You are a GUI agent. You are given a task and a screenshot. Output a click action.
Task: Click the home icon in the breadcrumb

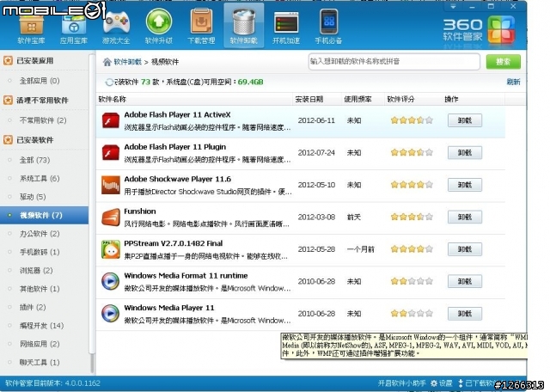(x=107, y=62)
